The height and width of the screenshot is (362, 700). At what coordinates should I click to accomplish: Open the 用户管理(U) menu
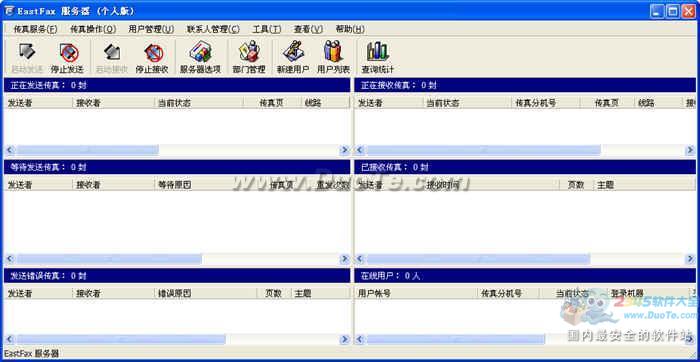pyautogui.click(x=151, y=29)
